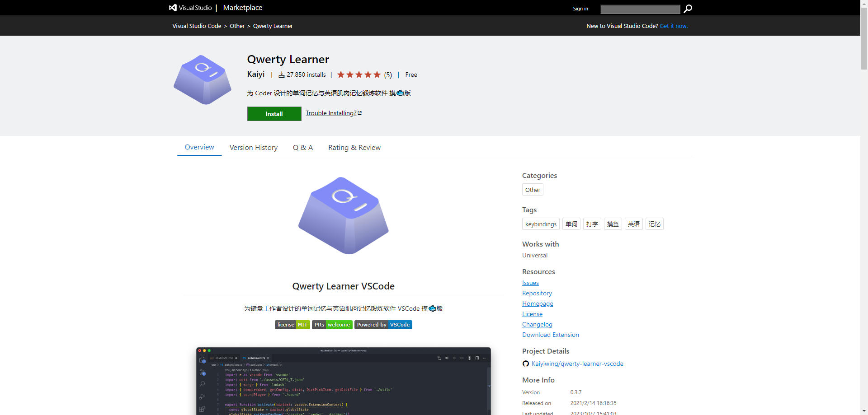This screenshot has height=415, width=868.
Task: Click the Download Extension link
Action: 551,335
